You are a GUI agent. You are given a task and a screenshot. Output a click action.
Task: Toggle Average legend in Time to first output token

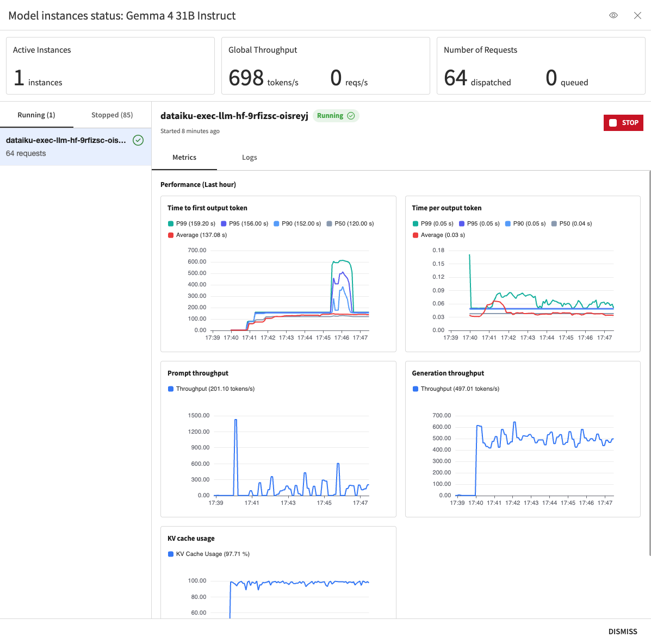point(197,235)
